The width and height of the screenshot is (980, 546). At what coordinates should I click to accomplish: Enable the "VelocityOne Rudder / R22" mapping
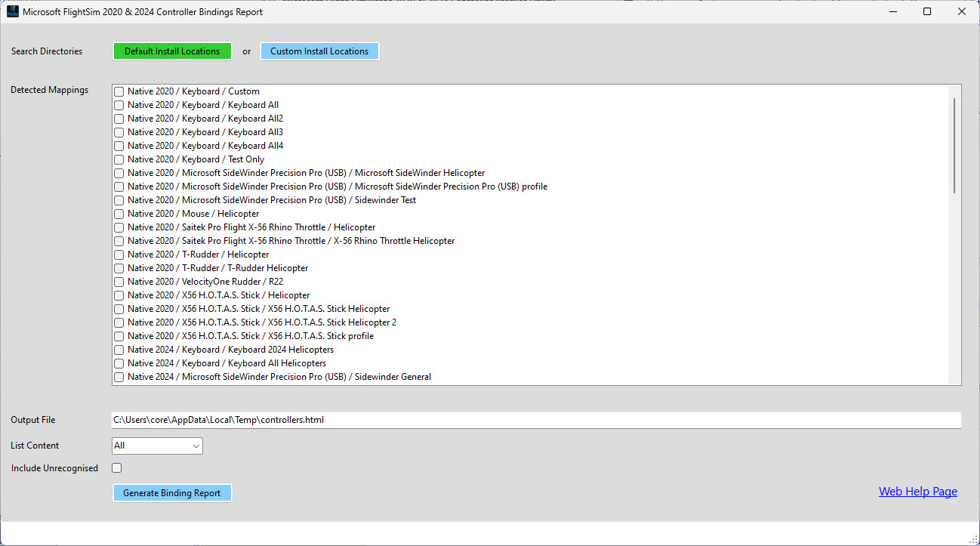pos(119,282)
